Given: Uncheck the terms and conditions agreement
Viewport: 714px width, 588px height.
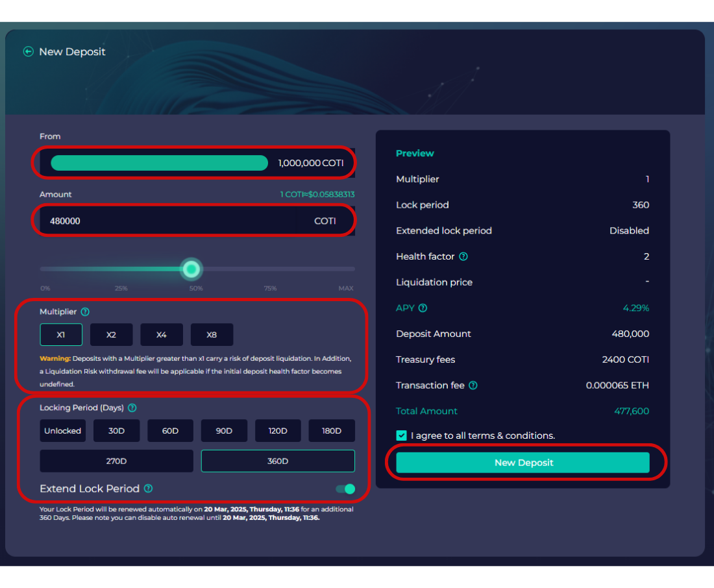Looking at the screenshot, I should click(x=401, y=435).
